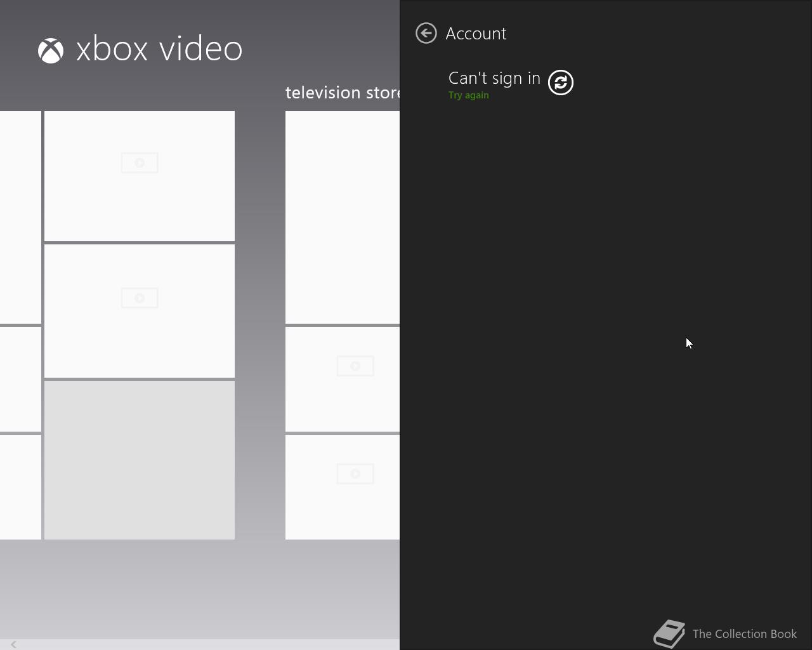This screenshot has width=812, height=650.
Task: Click the scroll-left arrow on the bottom scrollbar
Action: (x=13, y=644)
